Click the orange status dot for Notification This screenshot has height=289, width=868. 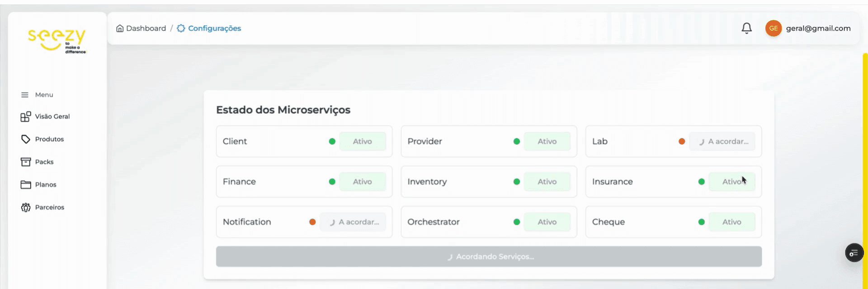coord(312,222)
